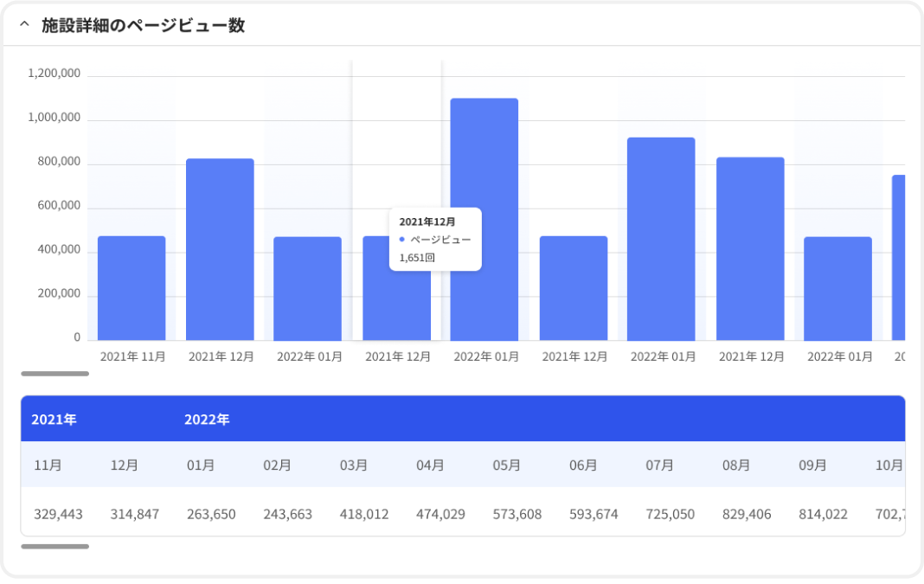Click the 05月 column header
This screenshot has width=924, height=584.
[506, 465]
